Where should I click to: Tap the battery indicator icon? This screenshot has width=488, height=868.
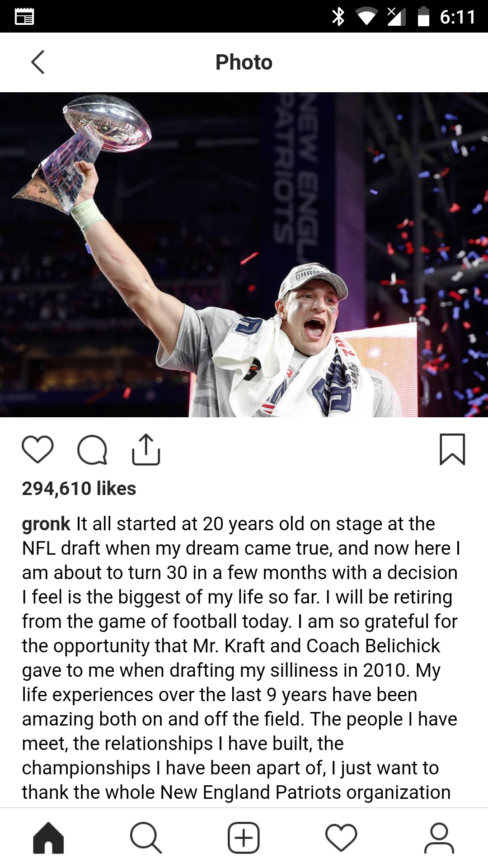pyautogui.click(x=423, y=17)
